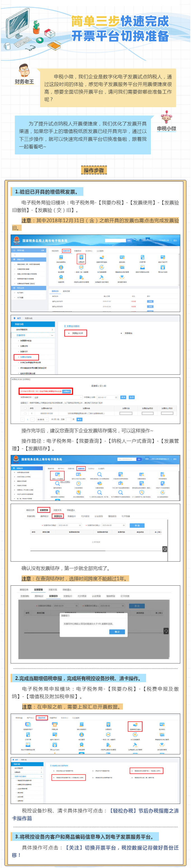The width and height of the screenshot is (192, 868).
Task: Open 涉税专业服务机构管理 icon in step 1 portal screenshot
Action: [81, 277]
